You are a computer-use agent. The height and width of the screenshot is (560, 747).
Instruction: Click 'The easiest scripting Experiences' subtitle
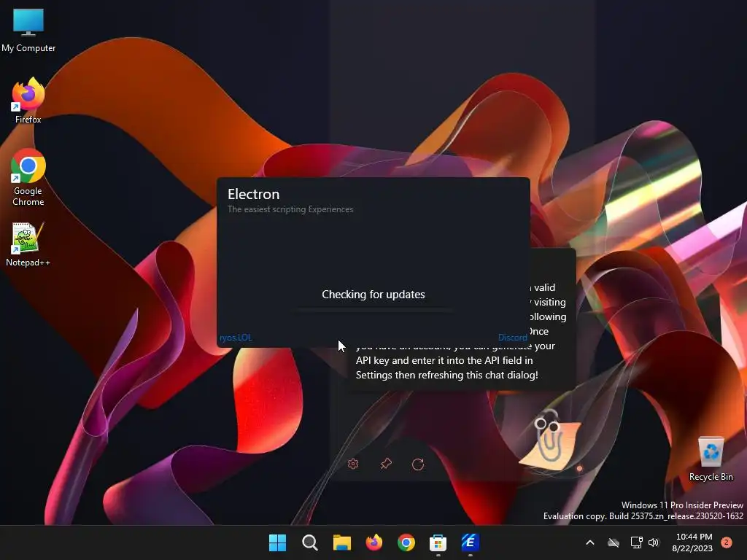coord(290,209)
